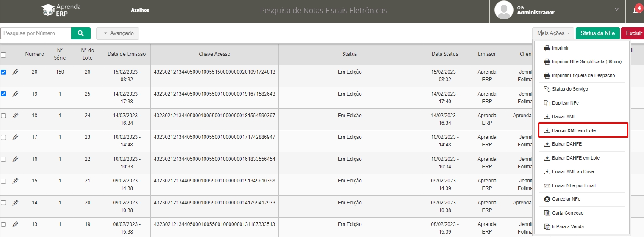This screenshot has height=237, width=644.
Task: Open Atalhos in the top bar
Action: 140,10
